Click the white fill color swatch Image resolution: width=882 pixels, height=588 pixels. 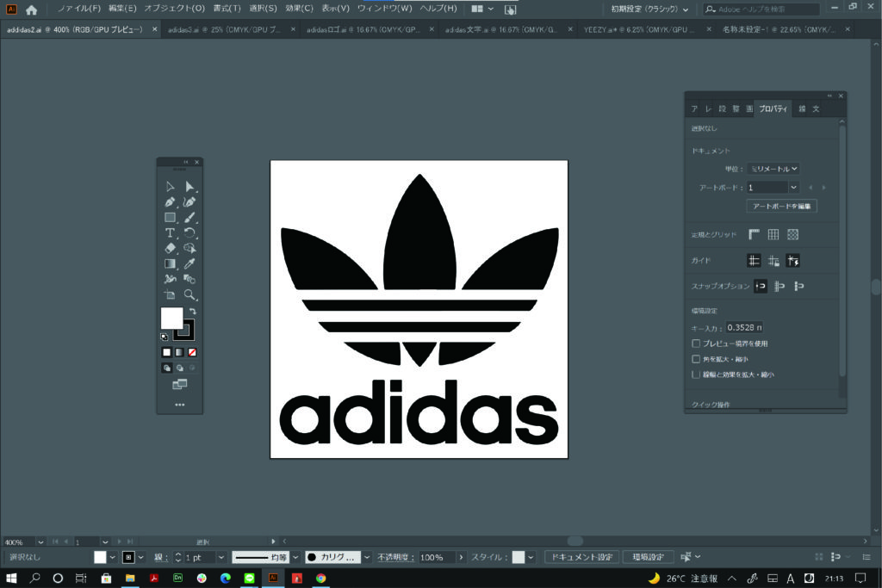coord(171,318)
